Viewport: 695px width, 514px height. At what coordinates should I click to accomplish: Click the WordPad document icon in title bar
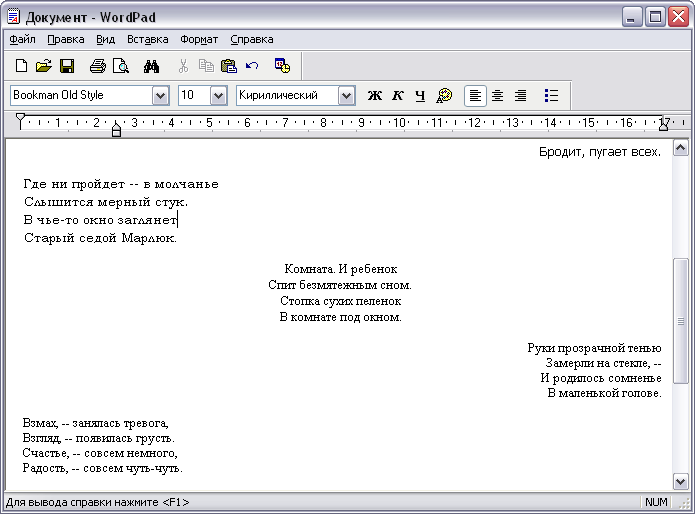coord(14,17)
